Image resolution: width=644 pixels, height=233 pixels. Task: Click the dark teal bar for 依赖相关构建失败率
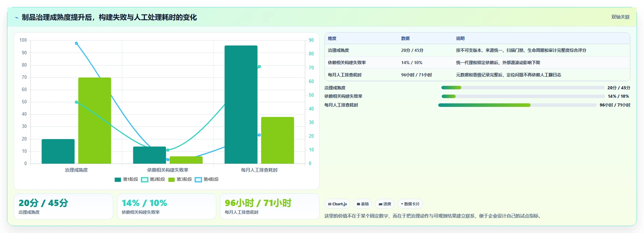tap(149, 155)
